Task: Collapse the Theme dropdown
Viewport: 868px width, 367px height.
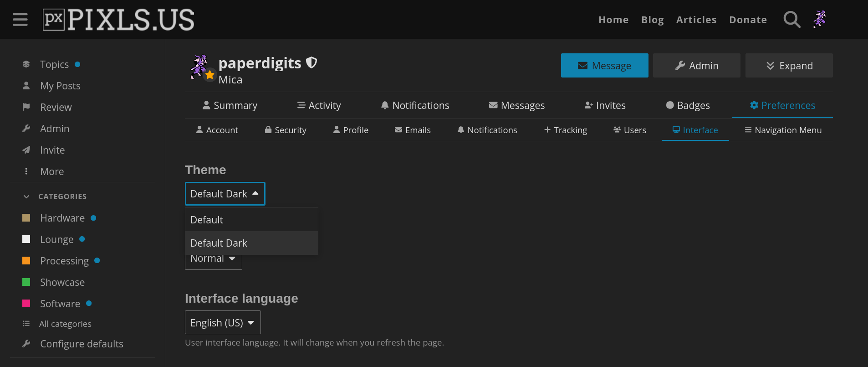Action: coord(225,194)
